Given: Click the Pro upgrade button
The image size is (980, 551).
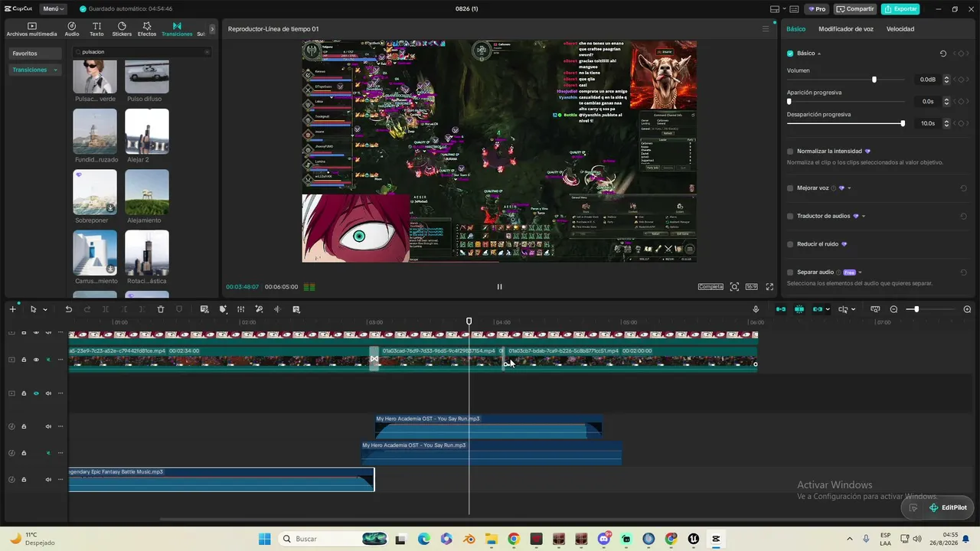Looking at the screenshot, I should [816, 9].
